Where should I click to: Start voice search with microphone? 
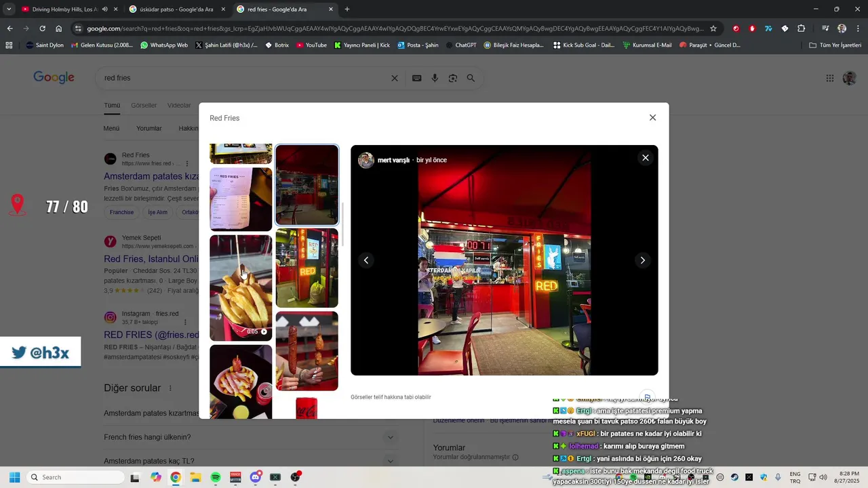435,78
